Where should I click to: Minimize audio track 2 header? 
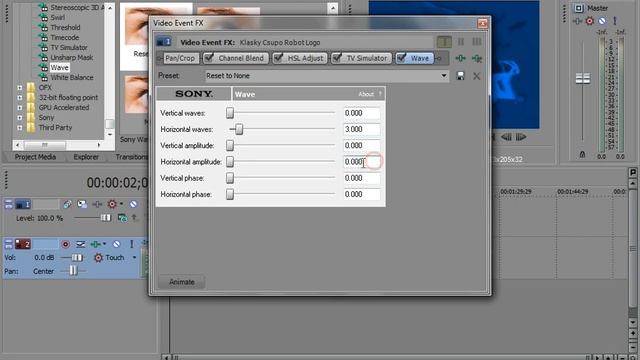(x=9, y=244)
